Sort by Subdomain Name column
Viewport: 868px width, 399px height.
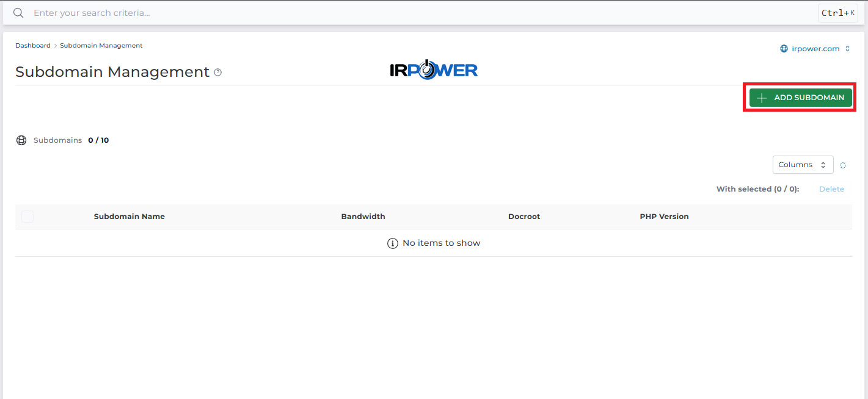[x=129, y=217]
